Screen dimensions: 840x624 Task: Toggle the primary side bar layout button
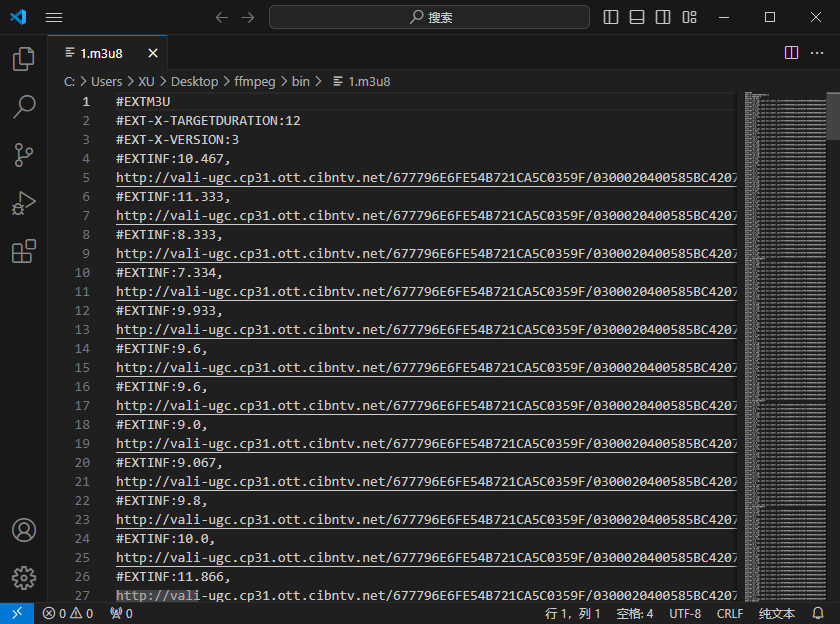tap(612, 17)
